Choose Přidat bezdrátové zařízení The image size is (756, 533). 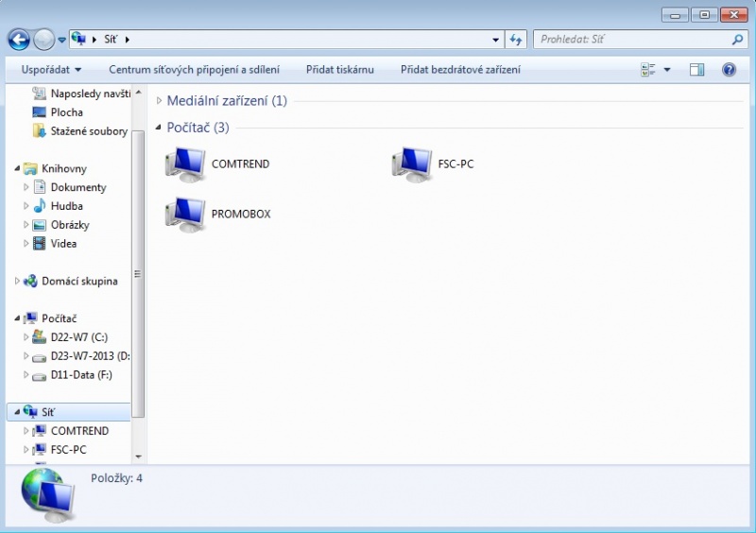pyautogui.click(x=460, y=70)
